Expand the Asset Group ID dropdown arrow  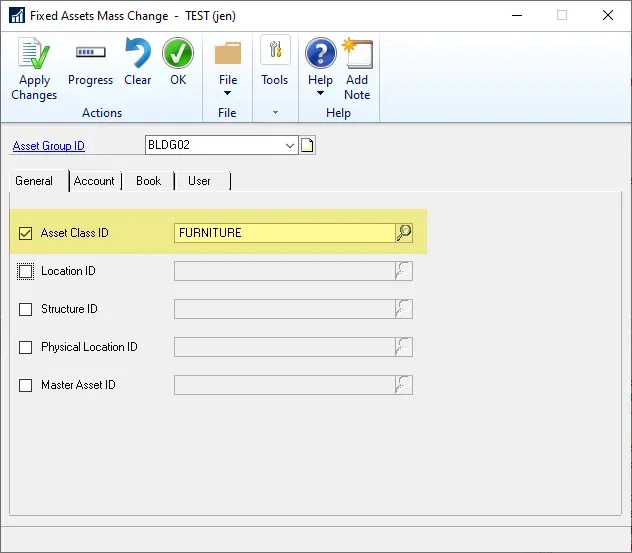(x=290, y=146)
